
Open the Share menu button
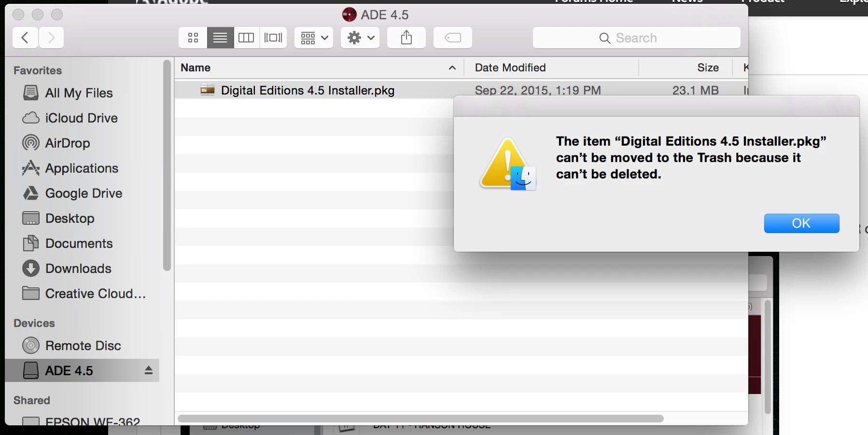406,38
